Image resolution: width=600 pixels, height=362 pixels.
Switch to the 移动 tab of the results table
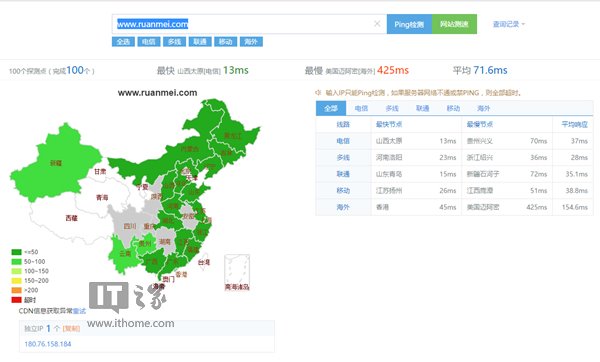[453, 108]
